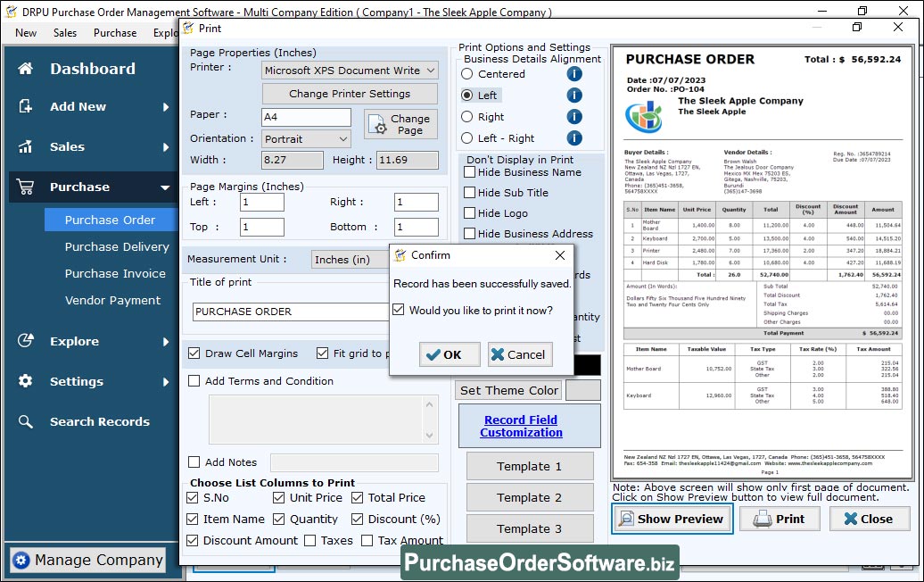Confirm with the OK button

coord(450,354)
